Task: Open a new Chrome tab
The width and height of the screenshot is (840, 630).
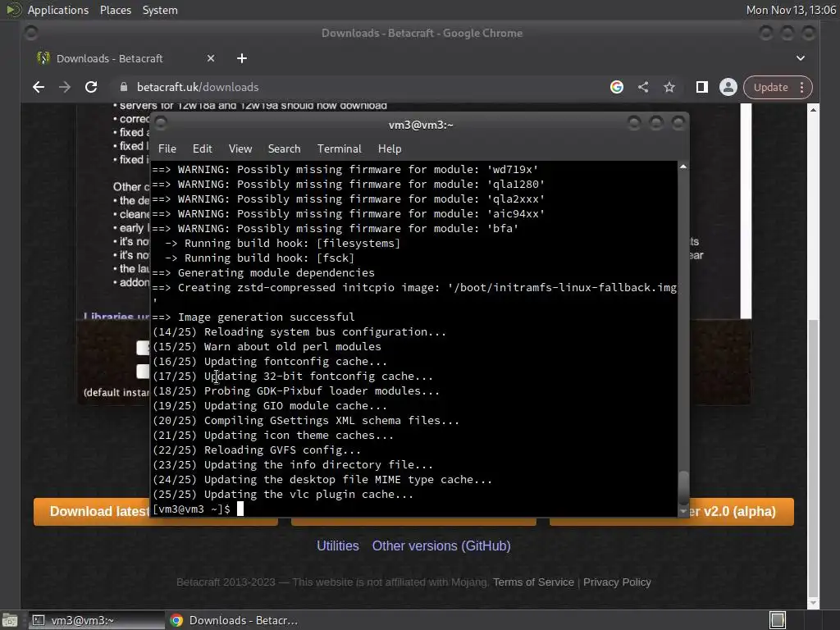Action: coord(242,58)
